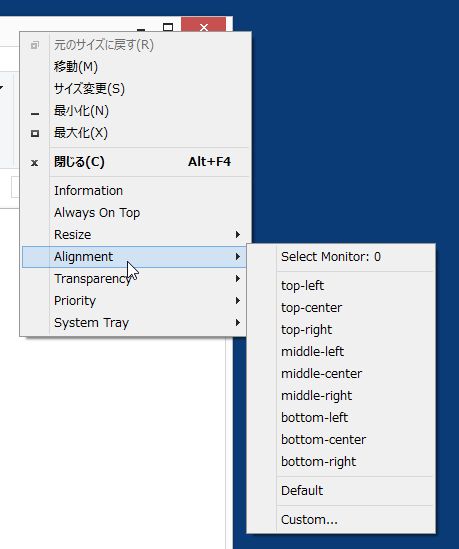
Task: Choose the top-right alignment
Action: click(341, 330)
